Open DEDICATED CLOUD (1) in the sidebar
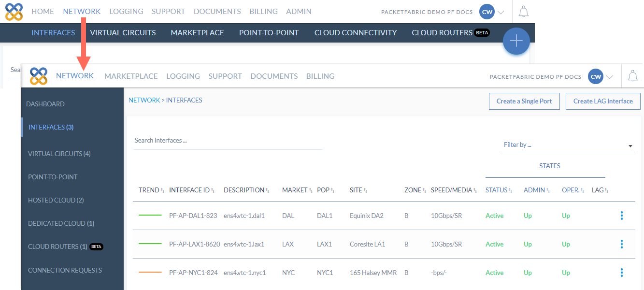 pyautogui.click(x=61, y=223)
